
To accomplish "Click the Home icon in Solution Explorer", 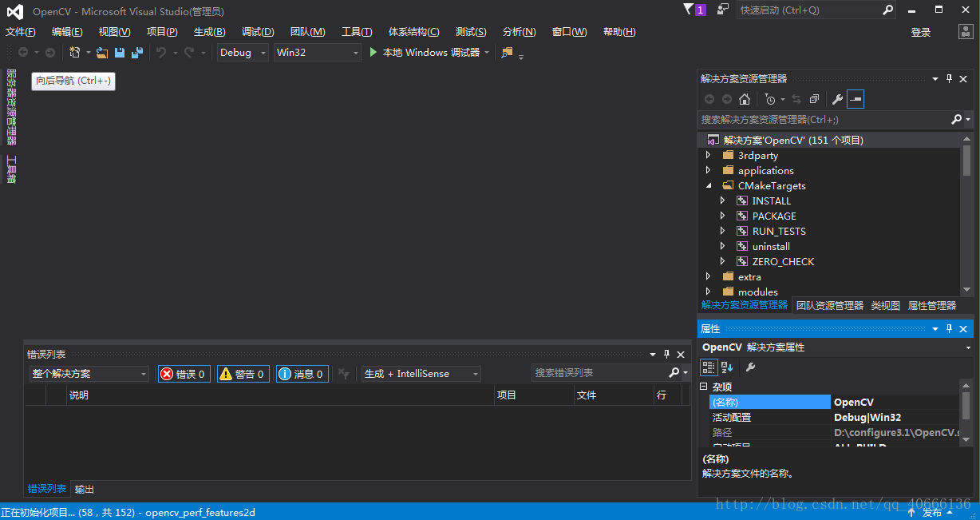I will point(745,99).
